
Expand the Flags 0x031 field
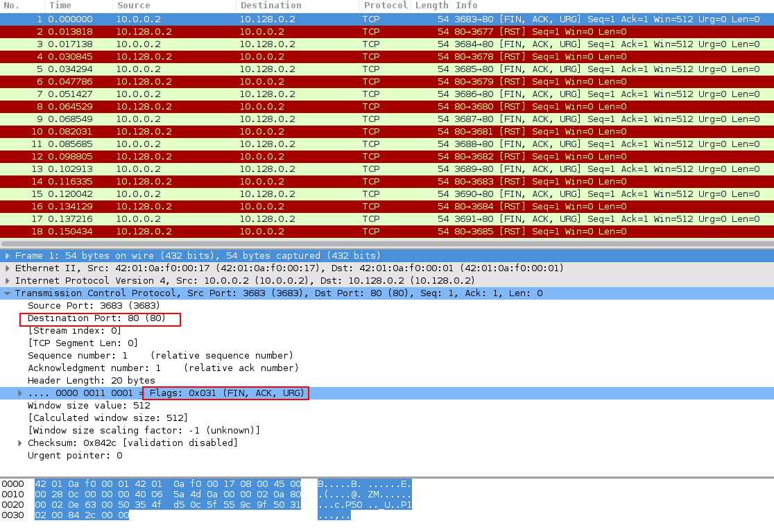pos(19,393)
